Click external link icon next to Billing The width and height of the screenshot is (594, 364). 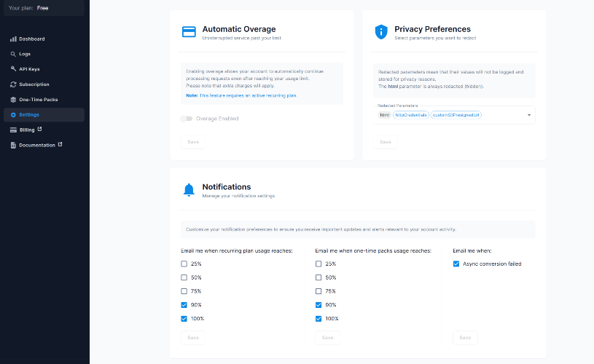39,129
